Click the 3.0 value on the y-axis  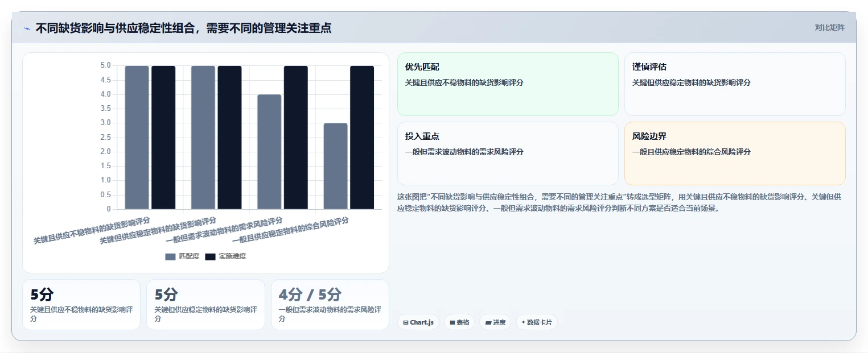106,123
